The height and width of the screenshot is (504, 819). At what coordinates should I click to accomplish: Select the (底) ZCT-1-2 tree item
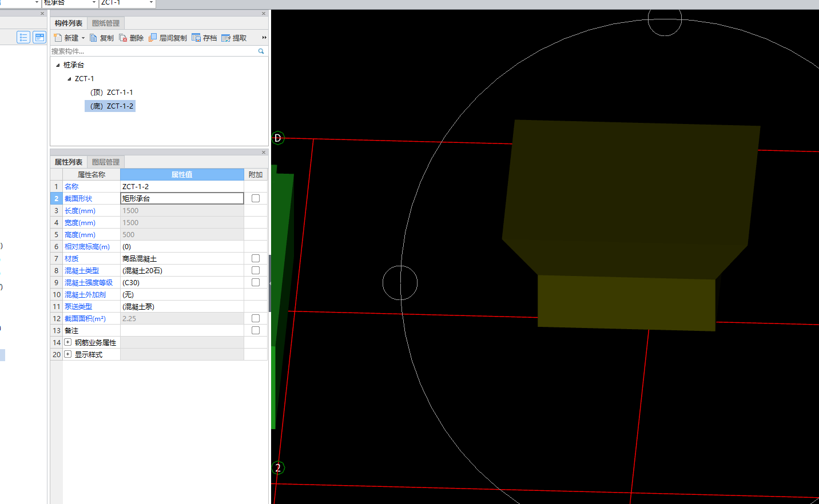(110, 106)
